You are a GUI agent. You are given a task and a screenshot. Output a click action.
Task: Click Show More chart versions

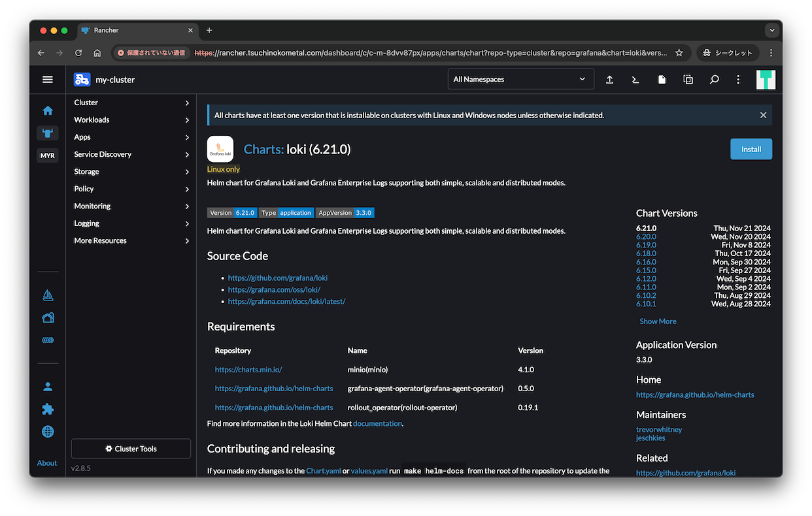(x=658, y=321)
